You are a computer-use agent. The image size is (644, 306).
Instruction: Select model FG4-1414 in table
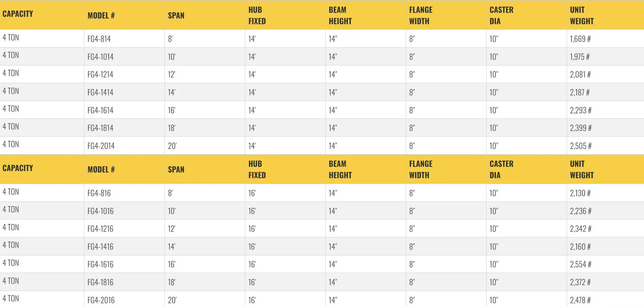[x=100, y=93]
